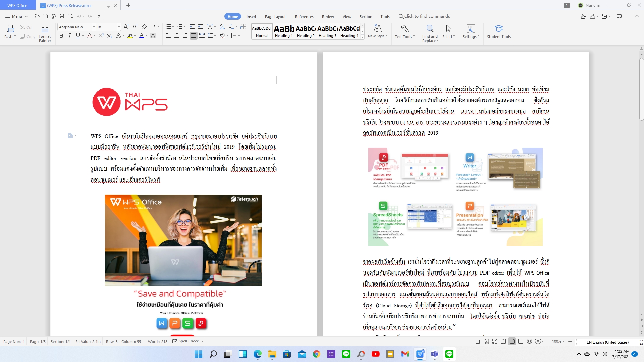
Task: Open the Review tab
Action: tap(328, 17)
